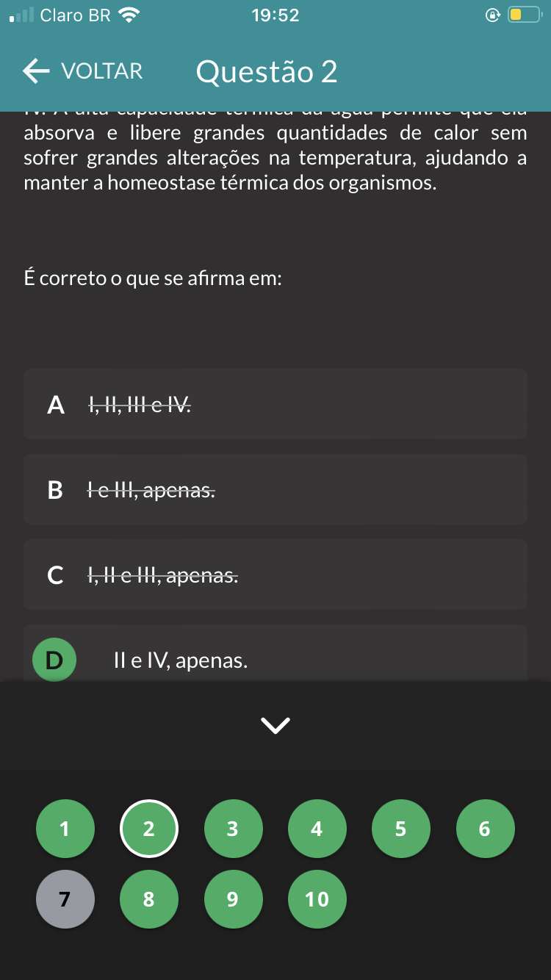Viewport: 551px width, 980px height.
Task: Select answer option B
Action: point(275,489)
